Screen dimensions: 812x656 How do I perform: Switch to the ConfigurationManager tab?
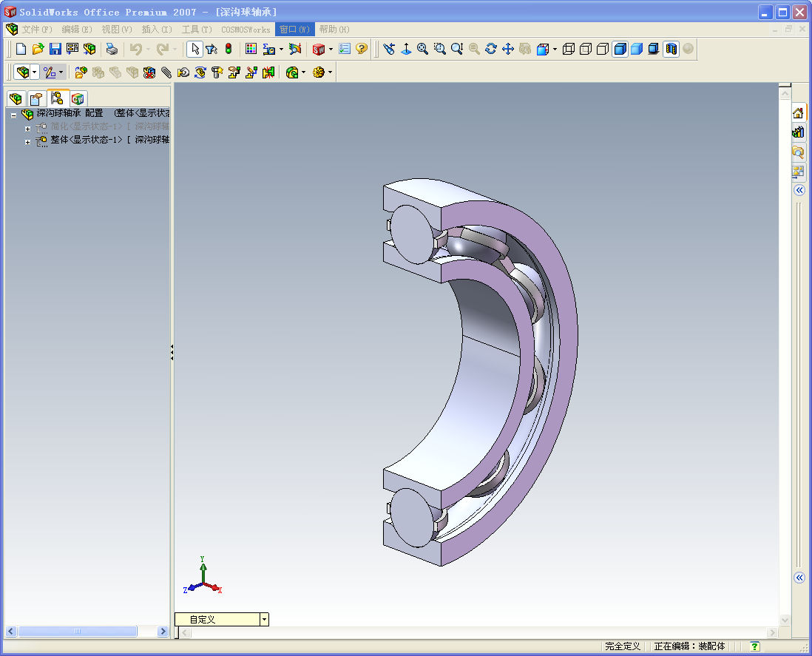point(57,98)
